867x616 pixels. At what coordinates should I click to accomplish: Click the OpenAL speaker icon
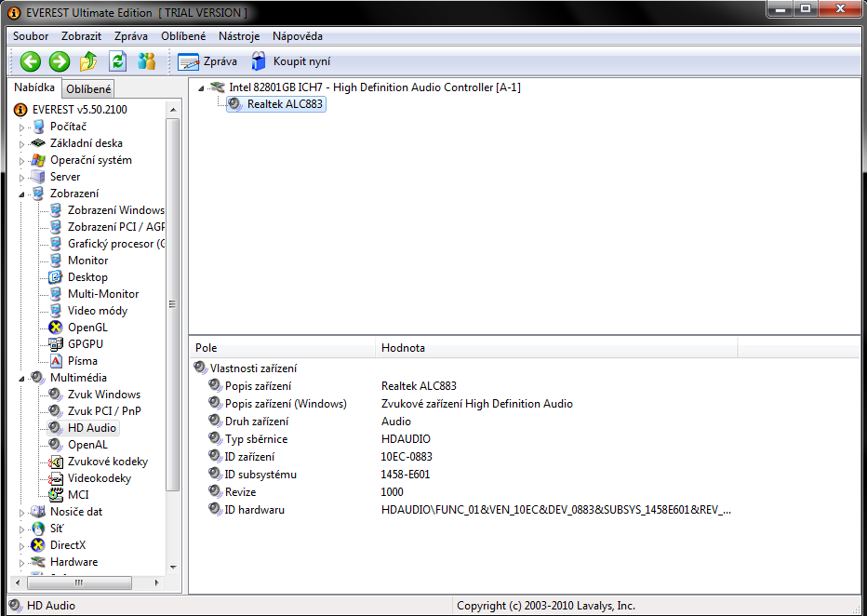[x=55, y=445]
